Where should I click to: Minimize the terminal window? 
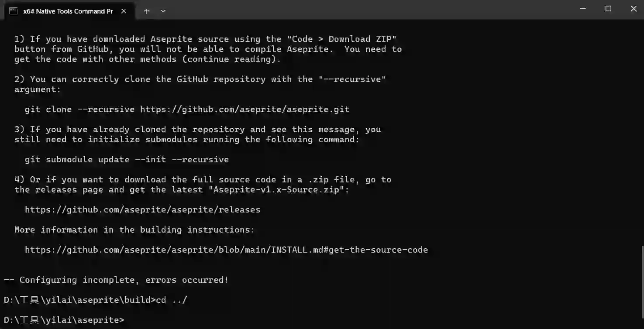point(583,9)
